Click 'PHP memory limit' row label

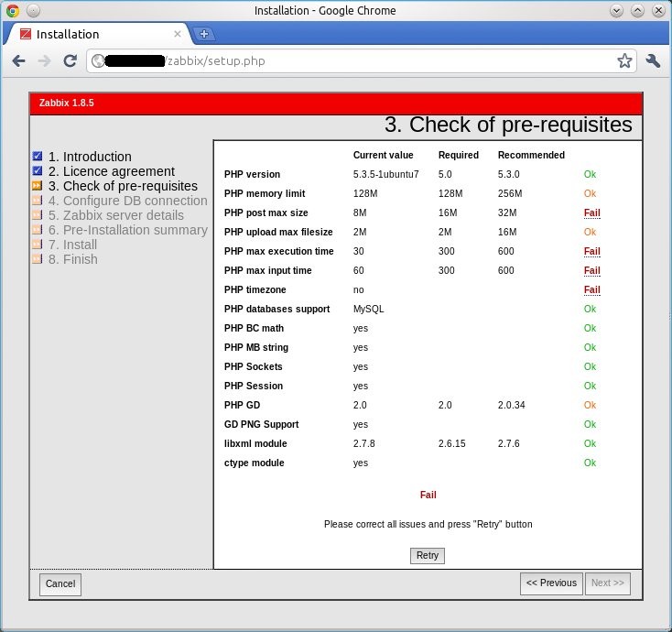[x=265, y=193]
